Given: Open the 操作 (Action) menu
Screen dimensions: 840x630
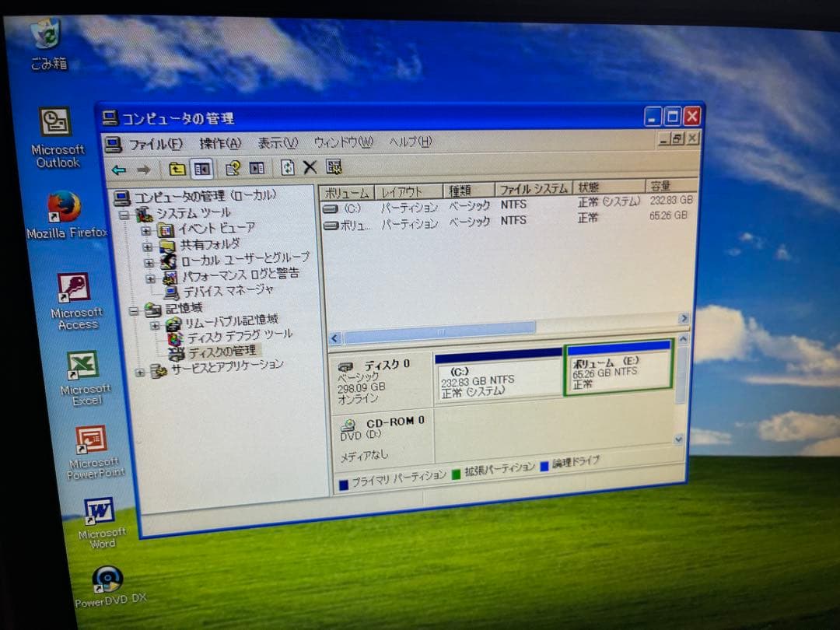Looking at the screenshot, I should pos(219,142).
